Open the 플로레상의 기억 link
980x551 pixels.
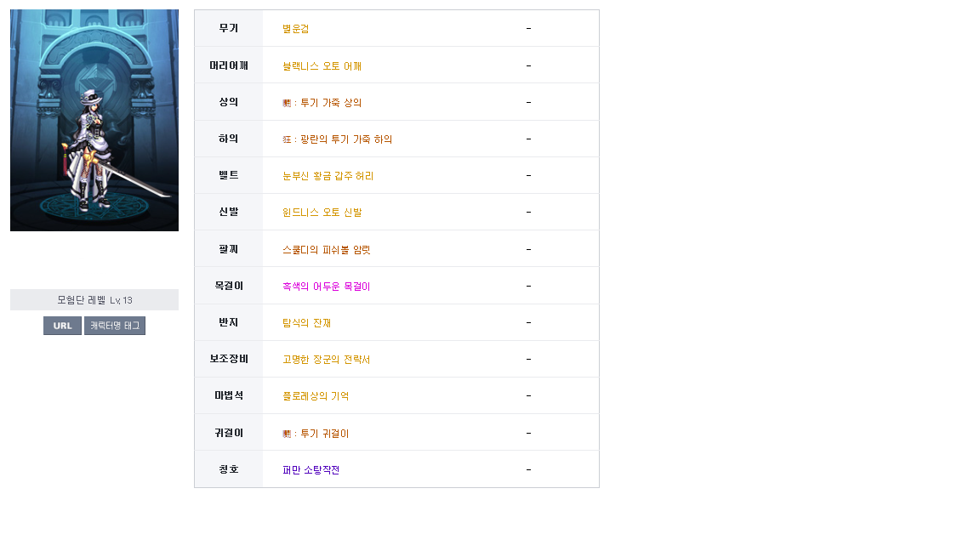coord(316,396)
